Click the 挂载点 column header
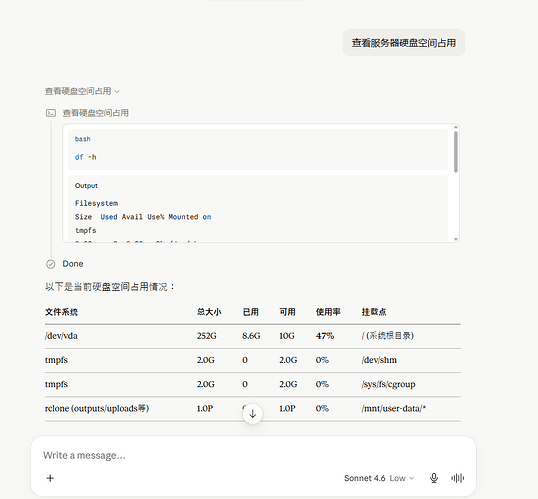This screenshot has width=538, height=499. coord(374,312)
